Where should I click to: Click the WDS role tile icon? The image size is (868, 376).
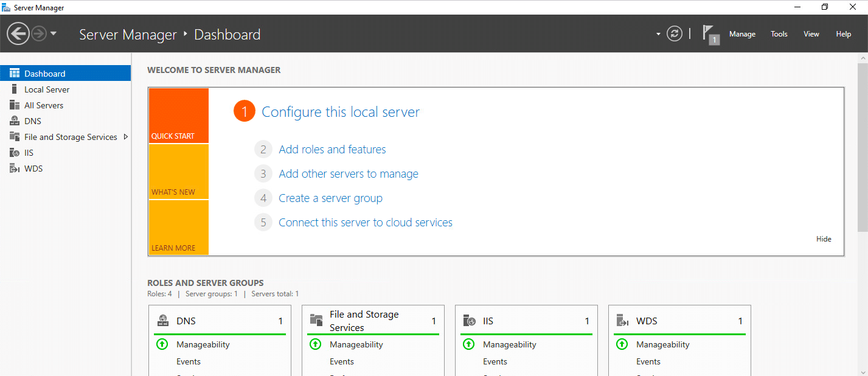[x=622, y=321]
